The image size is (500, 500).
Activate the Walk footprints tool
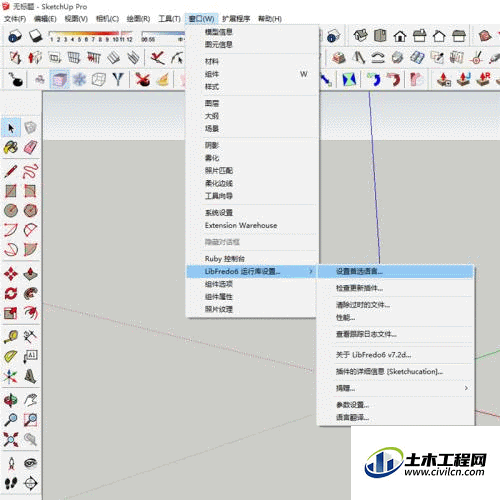[11, 483]
